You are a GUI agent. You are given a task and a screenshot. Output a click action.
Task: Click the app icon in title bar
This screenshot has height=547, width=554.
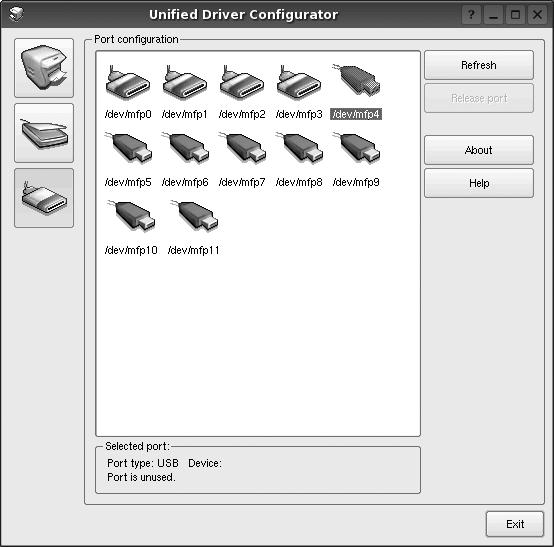click(x=16, y=14)
